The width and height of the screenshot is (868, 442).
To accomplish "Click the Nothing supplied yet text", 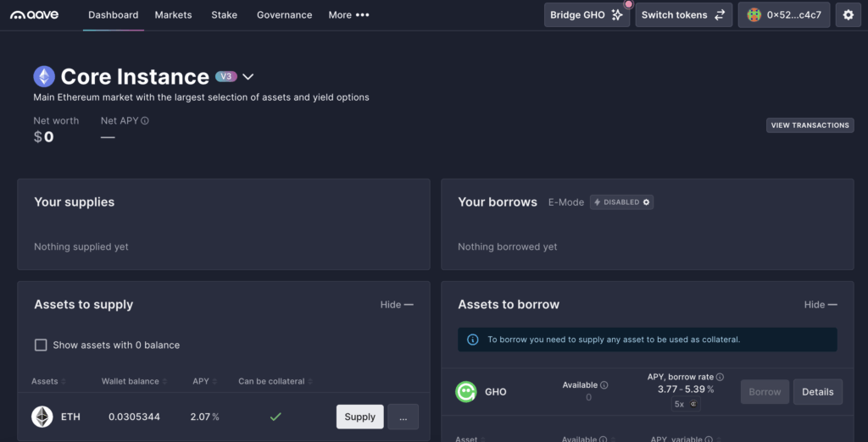I will point(81,246).
